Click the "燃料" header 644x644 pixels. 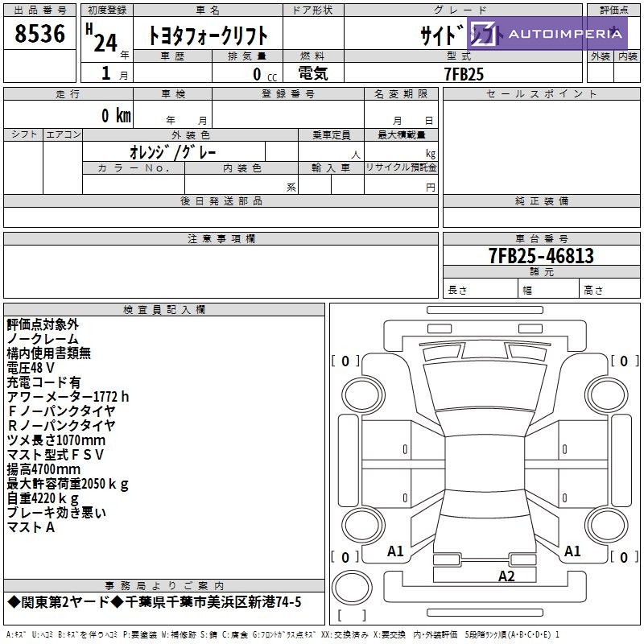coord(313,56)
